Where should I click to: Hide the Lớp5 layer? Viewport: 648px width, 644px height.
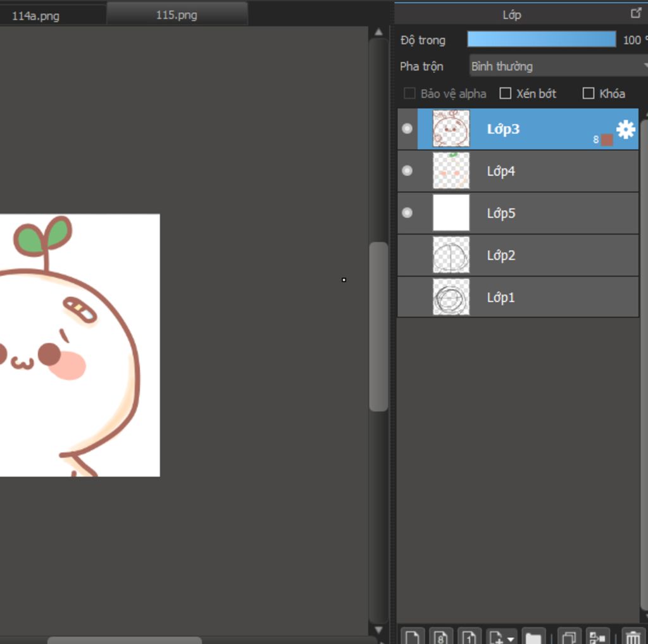pyautogui.click(x=407, y=213)
